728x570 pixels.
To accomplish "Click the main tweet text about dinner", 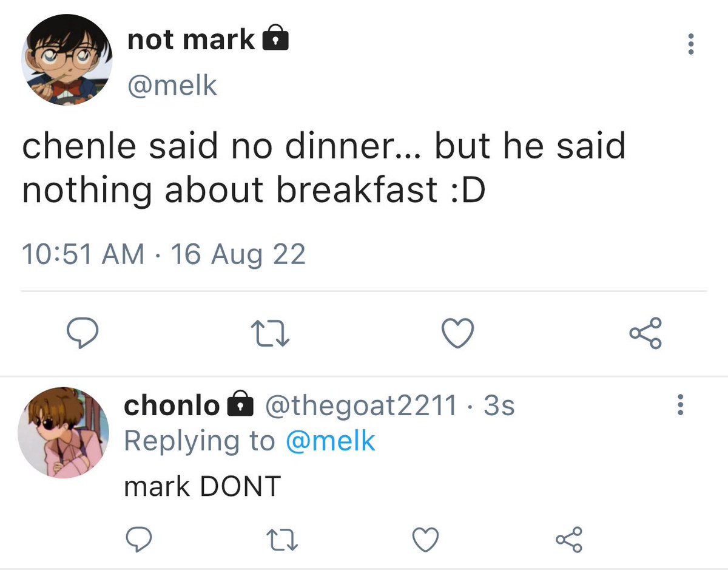I will click(323, 168).
